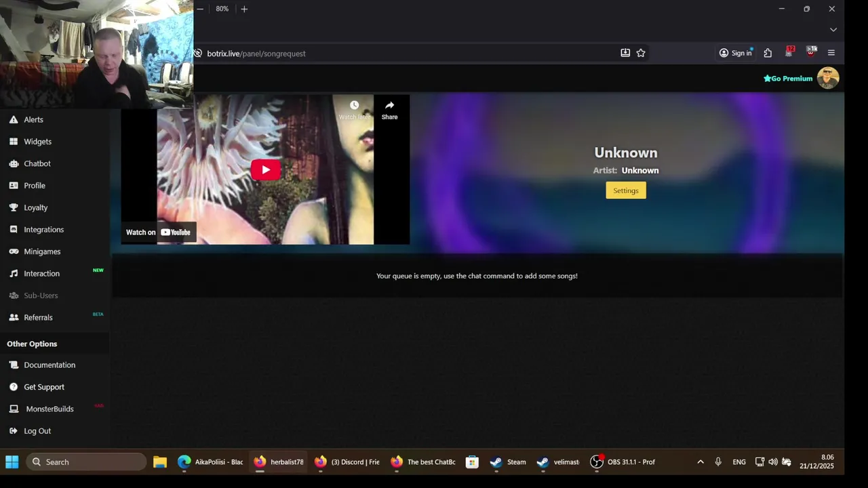Click the tray volume speaker icon
Viewport: 868px width, 488px height.
(x=773, y=462)
